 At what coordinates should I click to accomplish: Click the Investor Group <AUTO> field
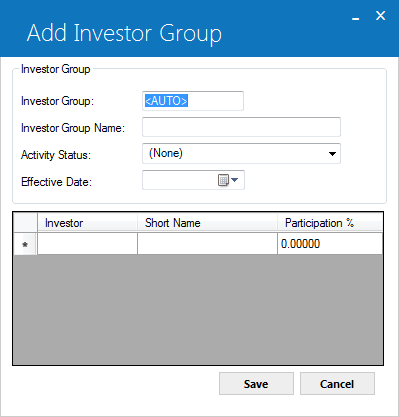pos(193,101)
